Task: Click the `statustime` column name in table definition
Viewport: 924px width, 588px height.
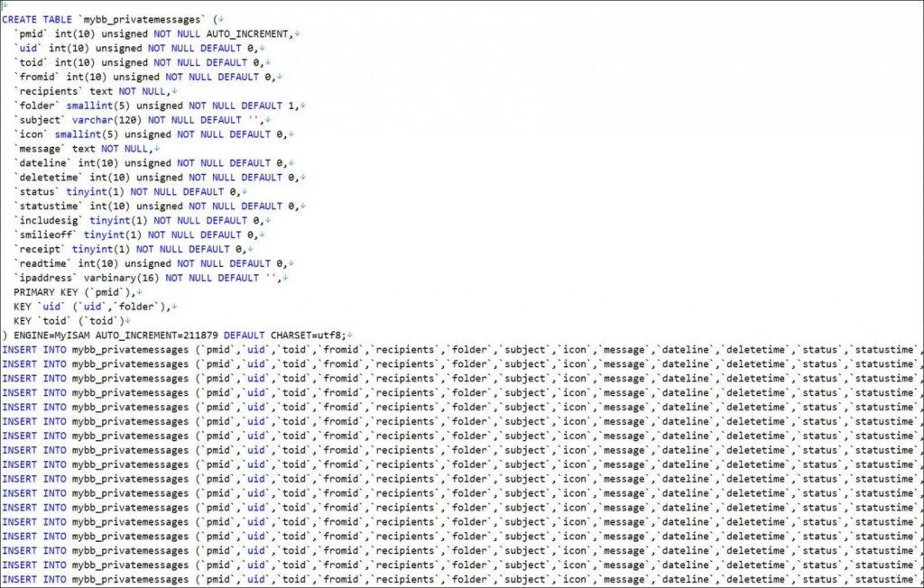Action: coord(49,206)
